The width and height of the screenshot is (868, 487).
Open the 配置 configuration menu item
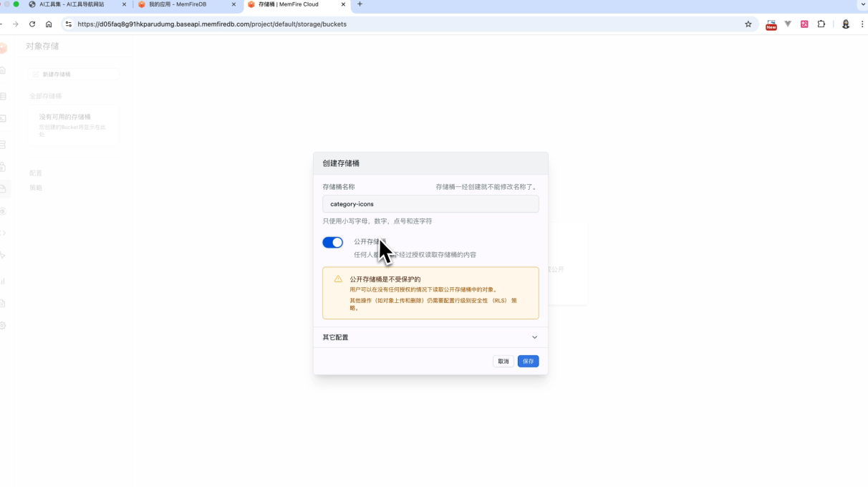click(x=36, y=173)
